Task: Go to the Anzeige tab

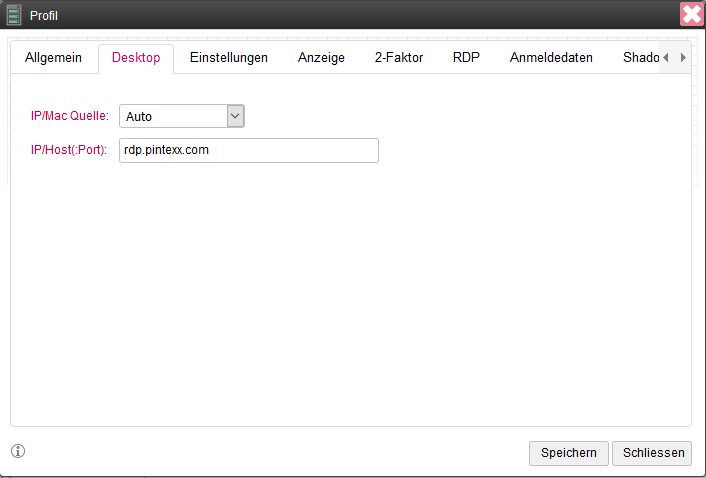Action: pos(321,58)
